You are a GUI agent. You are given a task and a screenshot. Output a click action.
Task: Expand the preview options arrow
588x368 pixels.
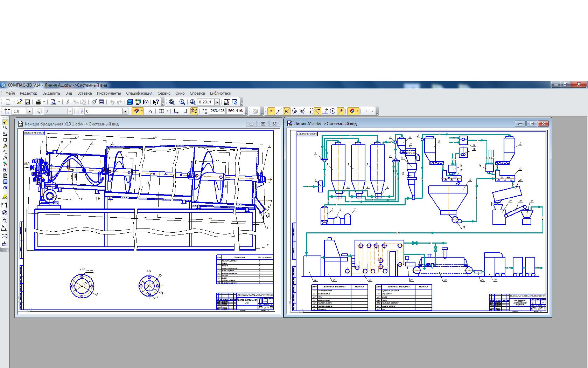point(59,102)
